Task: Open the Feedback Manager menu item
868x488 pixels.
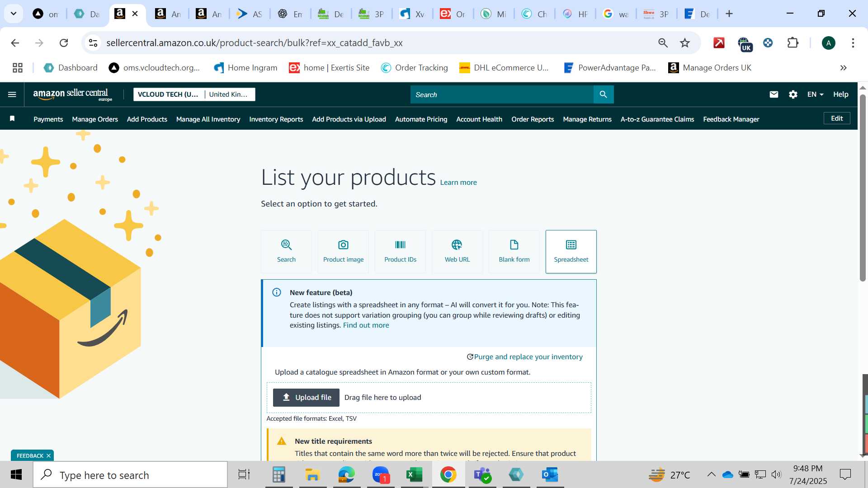Action: point(731,119)
